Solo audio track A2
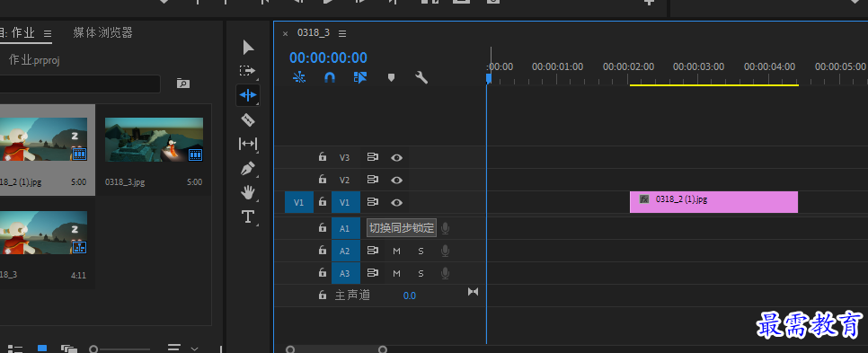Viewport: 868px width, 353px height. (x=421, y=252)
